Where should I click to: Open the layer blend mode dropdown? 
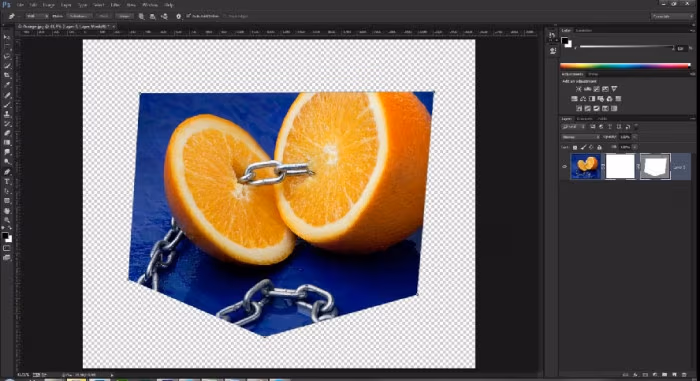[x=580, y=137]
